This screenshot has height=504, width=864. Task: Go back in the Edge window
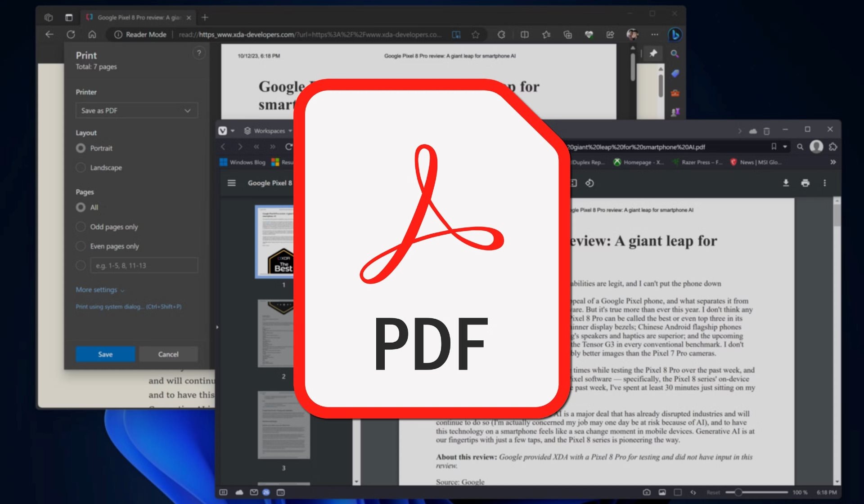click(x=49, y=35)
